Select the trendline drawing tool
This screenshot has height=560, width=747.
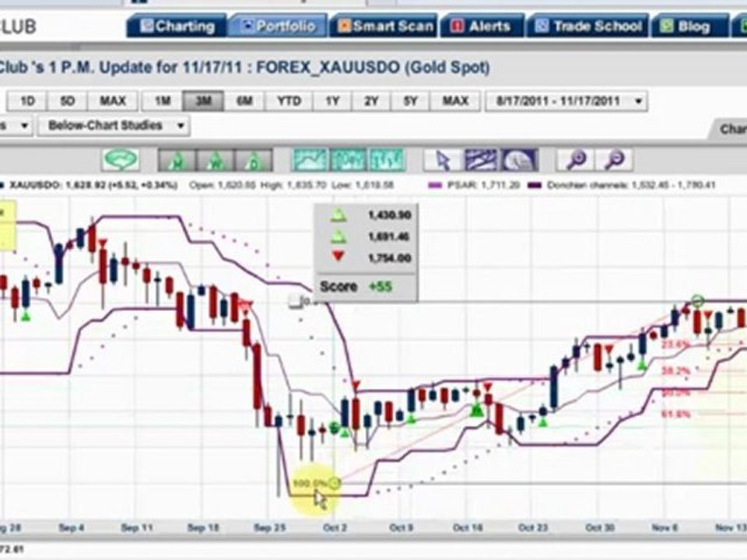[481, 160]
